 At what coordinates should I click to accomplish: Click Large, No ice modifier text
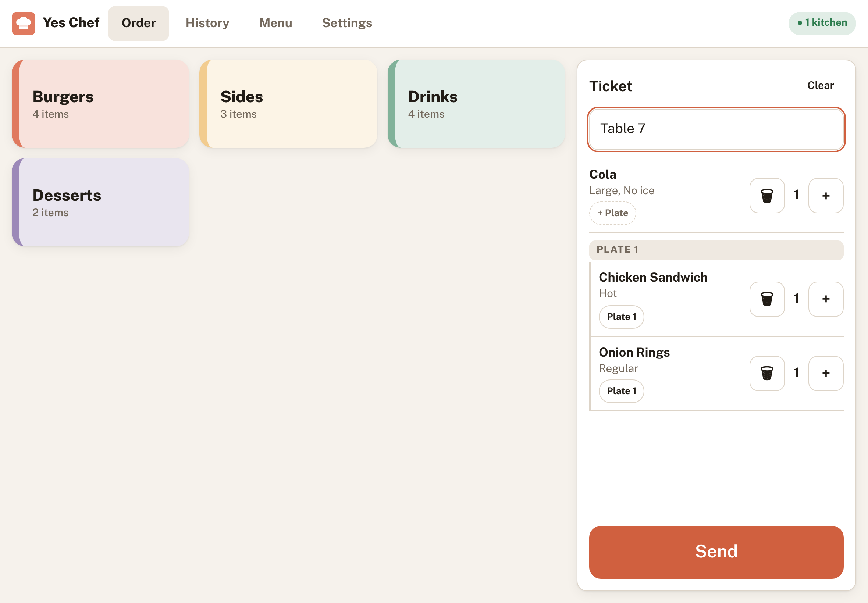(622, 190)
